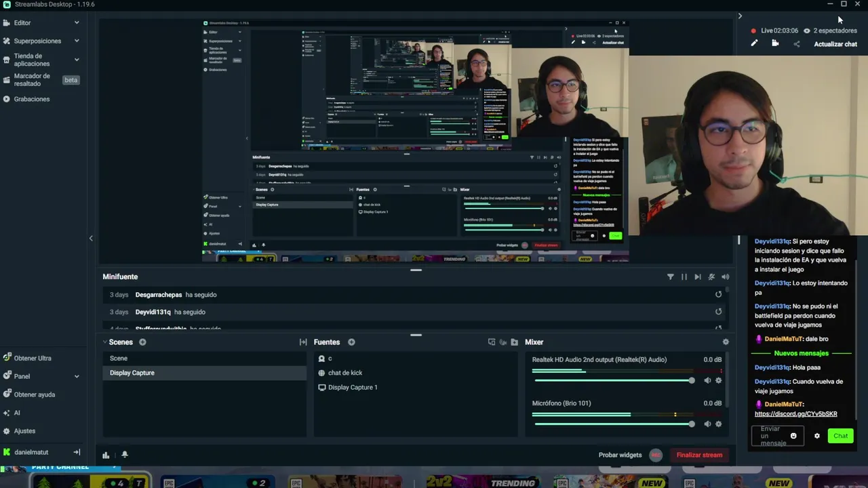Click Probar widgets
This screenshot has width=868, height=488.
tap(620, 455)
